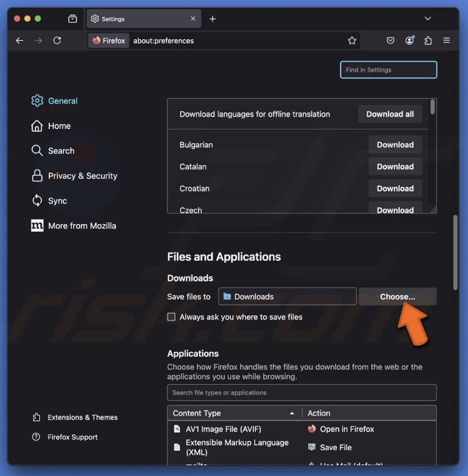Click the Save File action icon
The width and height of the screenshot is (468, 476).
click(312, 447)
